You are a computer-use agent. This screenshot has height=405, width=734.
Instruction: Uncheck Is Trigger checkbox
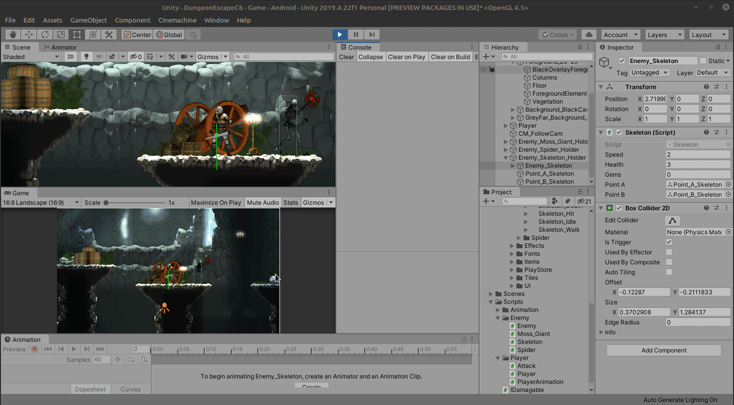pyautogui.click(x=669, y=242)
